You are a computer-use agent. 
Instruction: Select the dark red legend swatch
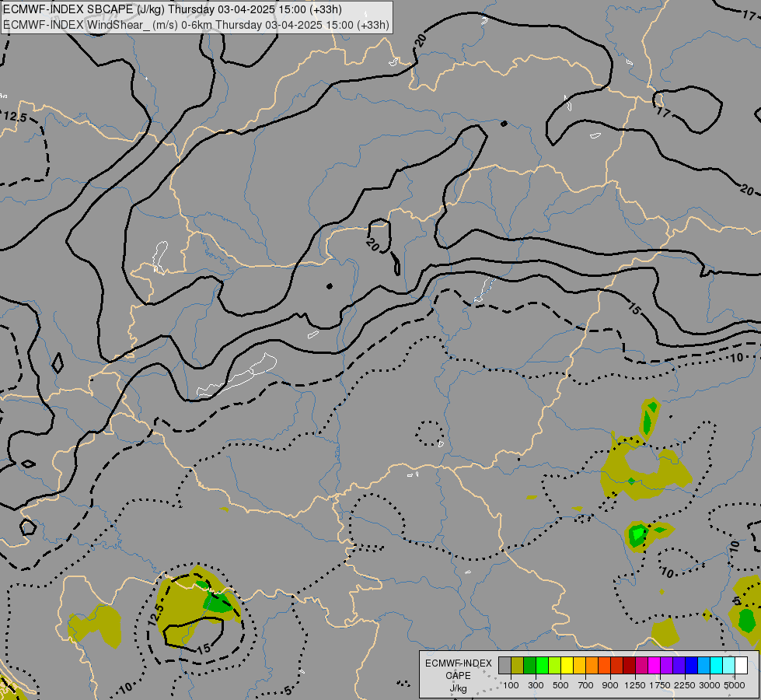[629, 665]
